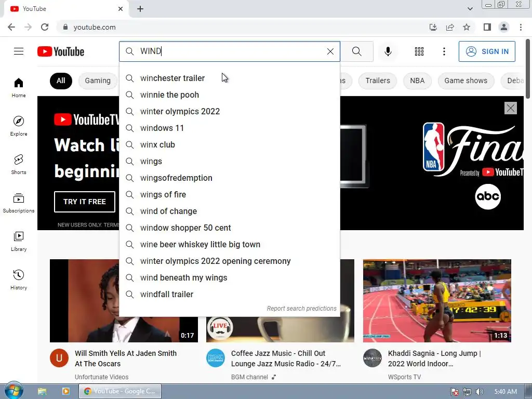
Task: Pick suggestion wingsofredemption
Action: (x=230, y=178)
